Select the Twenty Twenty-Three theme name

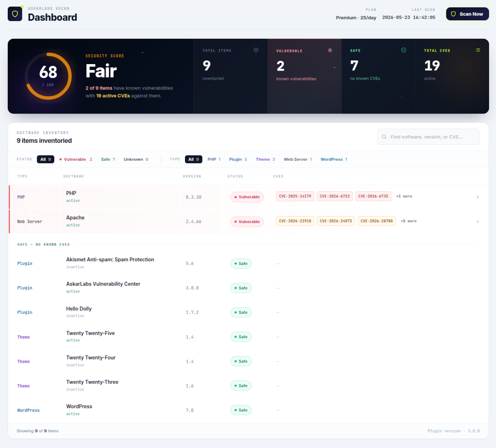(x=92, y=382)
